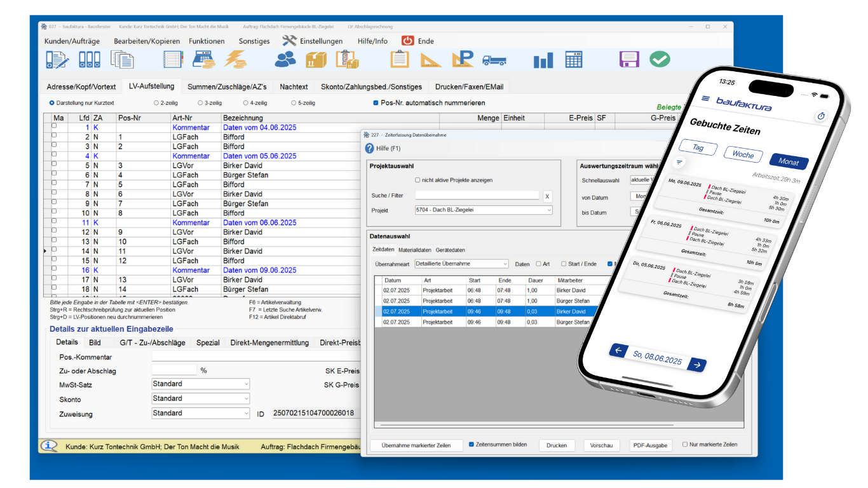This screenshot has width=868, height=488.
Task: Tap the Woche button in phone app
Action: 742,154
